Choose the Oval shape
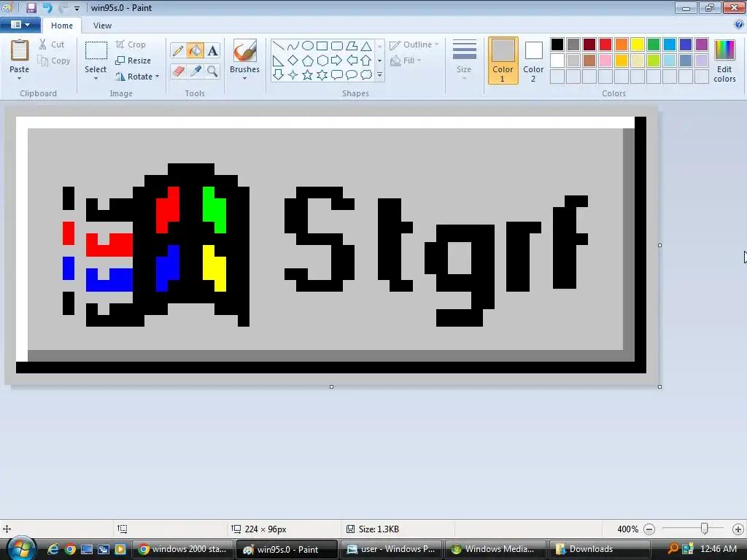747x560 pixels. (308, 46)
